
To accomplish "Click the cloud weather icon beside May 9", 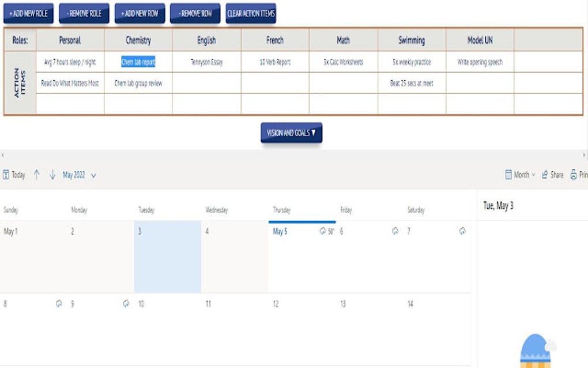I will coord(59,303).
